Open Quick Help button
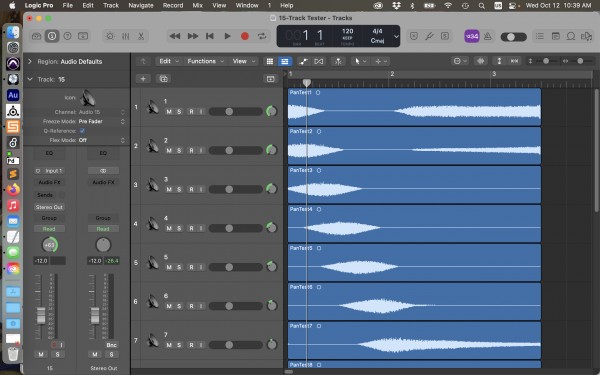The image size is (600, 375). pyautogui.click(x=67, y=36)
